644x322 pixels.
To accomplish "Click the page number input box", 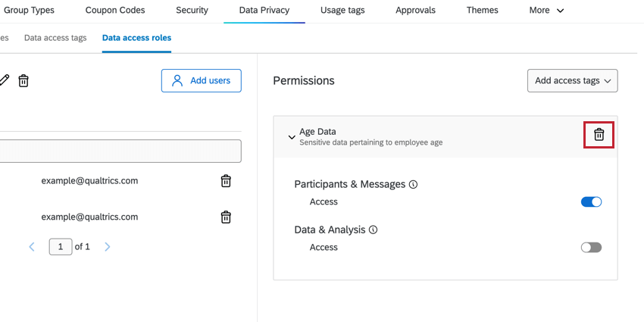I will [x=61, y=246].
